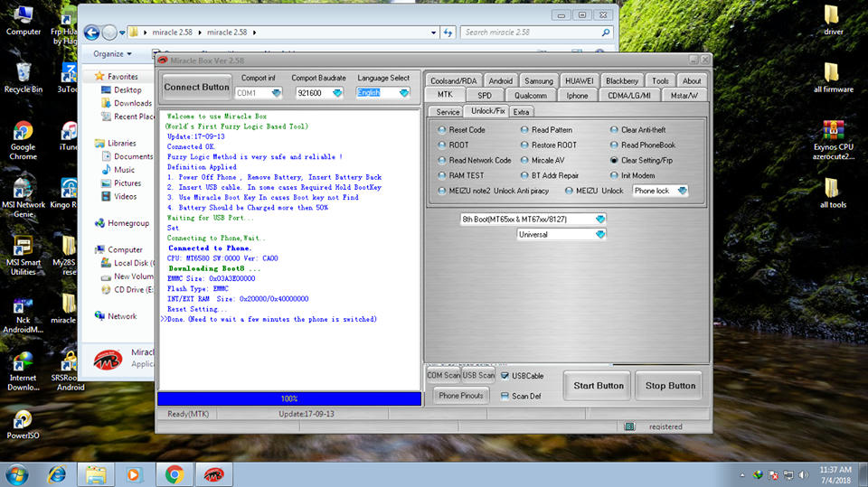The height and width of the screenshot is (487, 868).
Task: Open Explorer recent pages dropdown arrow
Action: coord(122,33)
